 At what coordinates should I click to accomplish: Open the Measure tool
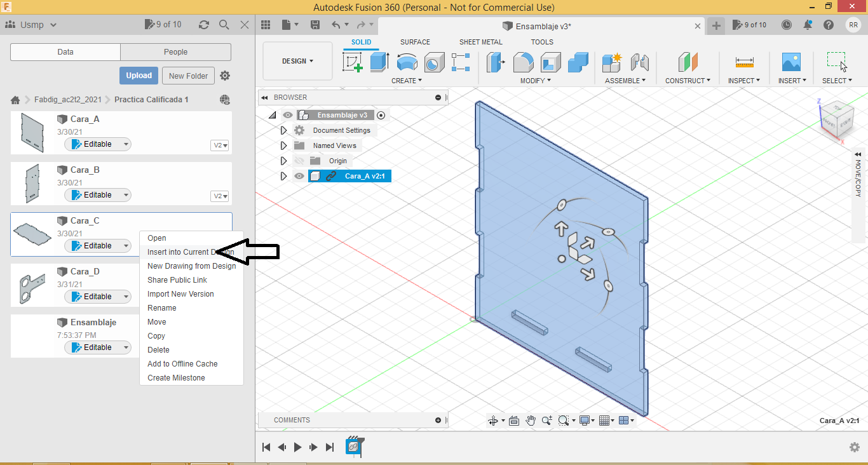click(744, 62)
